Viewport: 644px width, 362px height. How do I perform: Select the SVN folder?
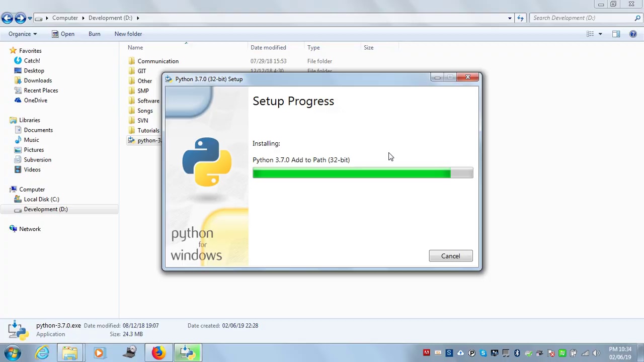[x=142, y=121]
